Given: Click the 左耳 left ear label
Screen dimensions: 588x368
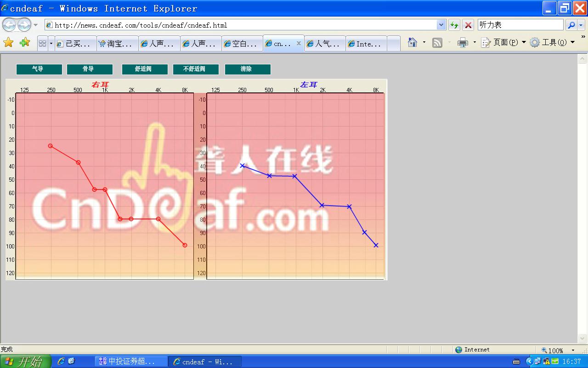Looking at the screenshot, I should click(x=309, y=85).
